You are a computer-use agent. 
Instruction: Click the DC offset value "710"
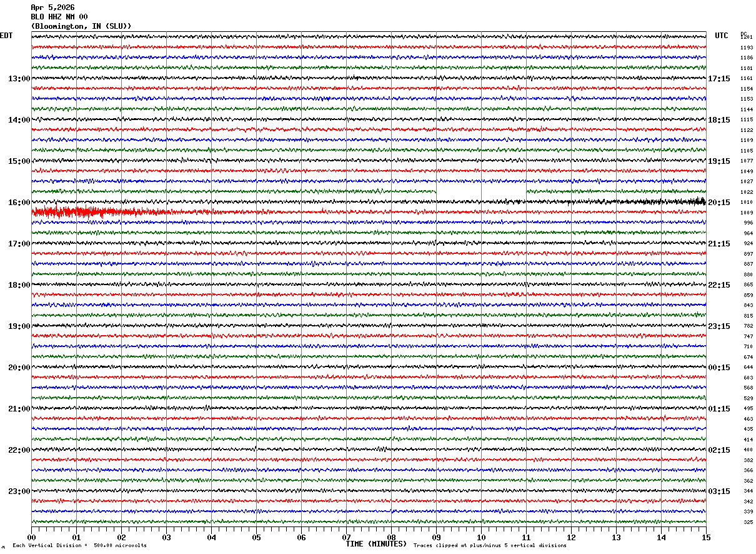click(x=748, y=347)
